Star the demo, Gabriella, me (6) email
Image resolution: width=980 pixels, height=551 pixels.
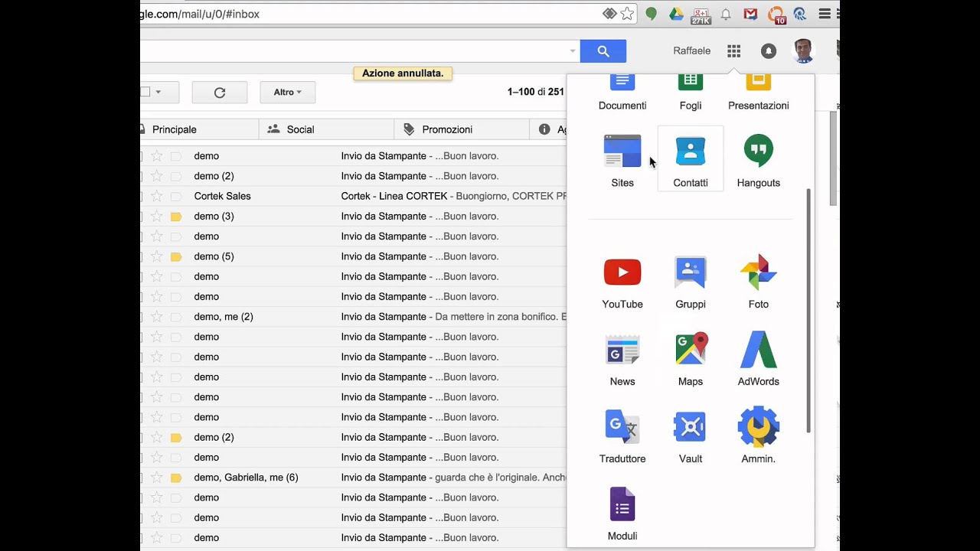click(x=157, y=478)
